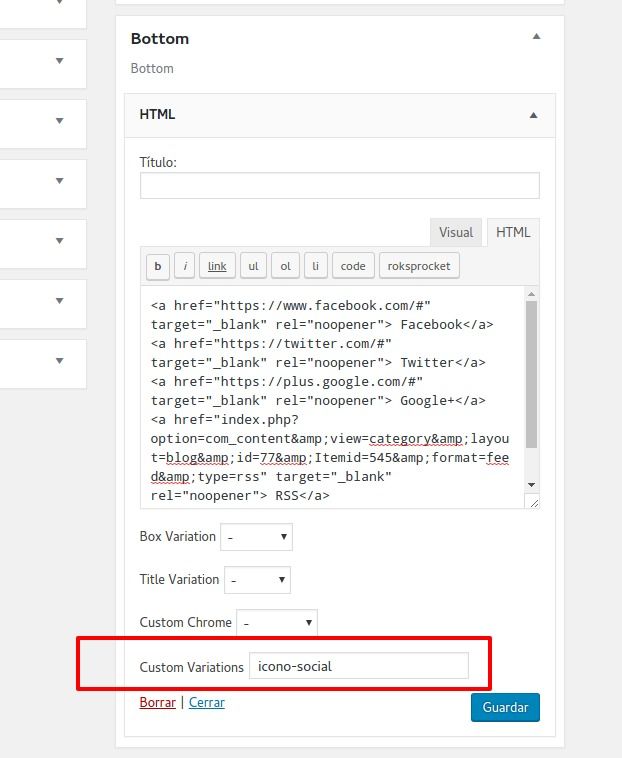The height and width of the screenshot is (758, 622).
Task: Click the Bottom widget area heading
Action: 160,39
